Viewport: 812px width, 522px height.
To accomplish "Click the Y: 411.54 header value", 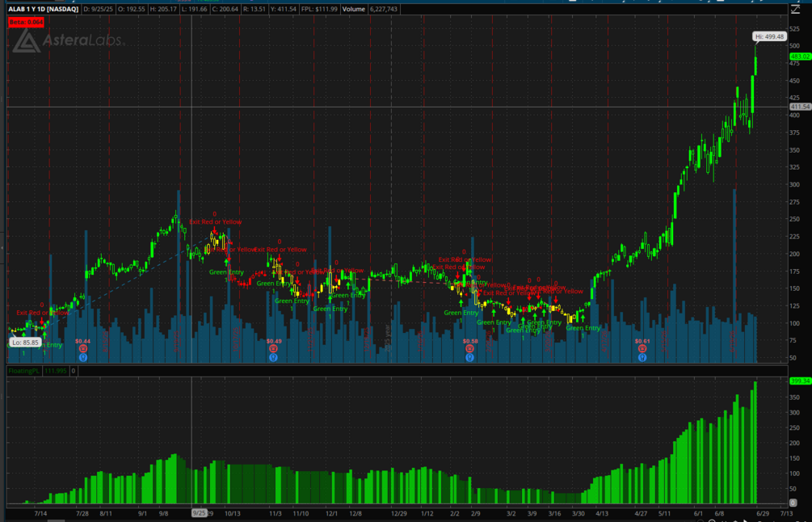I will [x=284, y=10].
